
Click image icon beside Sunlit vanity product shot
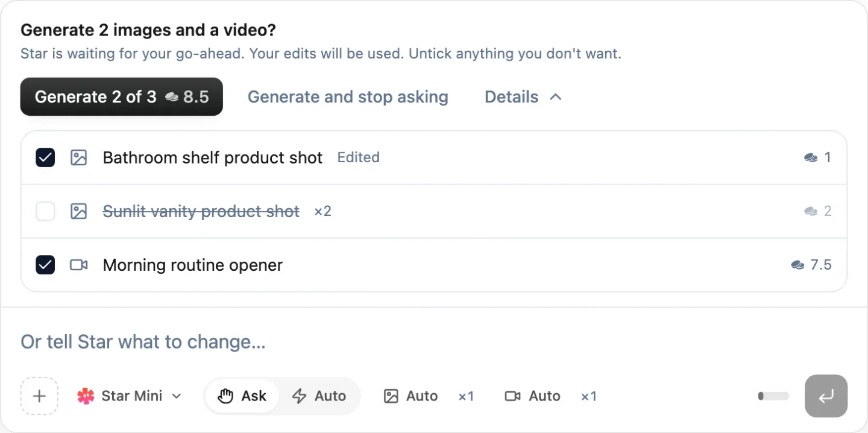[79, 211]
